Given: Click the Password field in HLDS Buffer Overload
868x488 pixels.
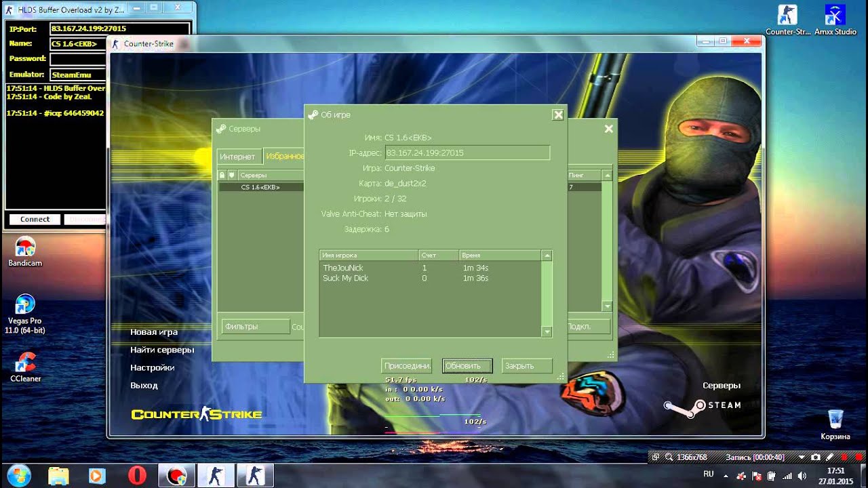Looking at the screenshot, I should coord(78,59).
